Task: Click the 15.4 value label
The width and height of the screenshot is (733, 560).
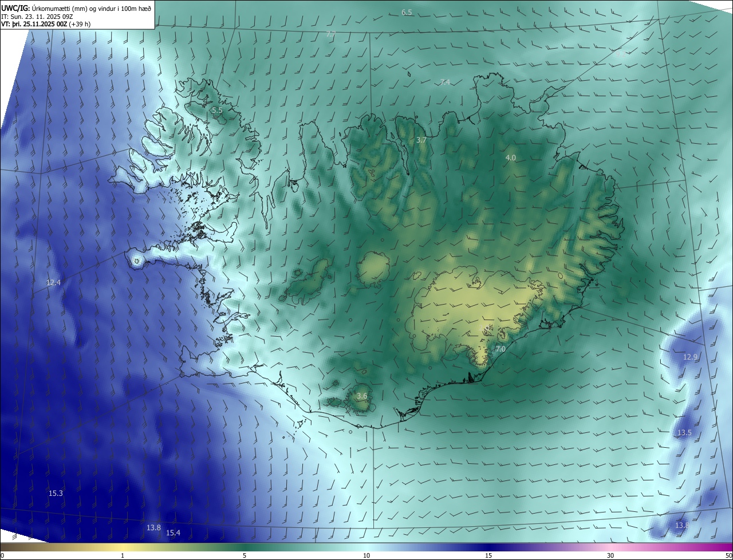Action: [173, 533]
